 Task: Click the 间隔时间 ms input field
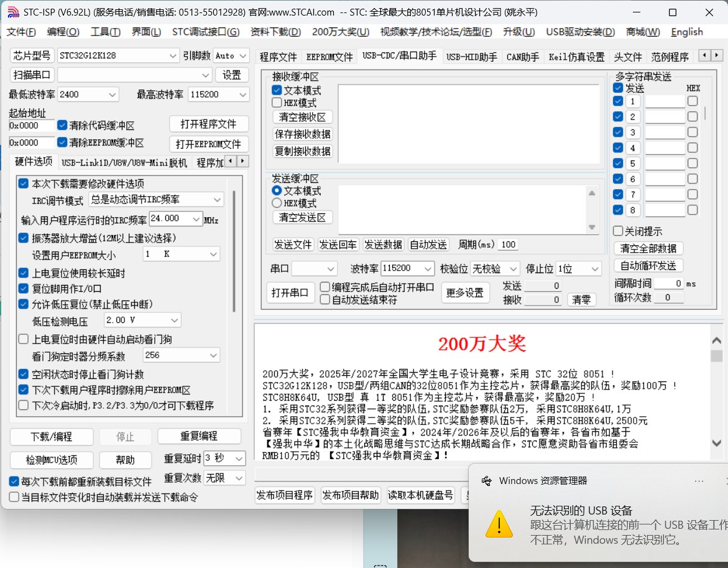pos(668,283)
